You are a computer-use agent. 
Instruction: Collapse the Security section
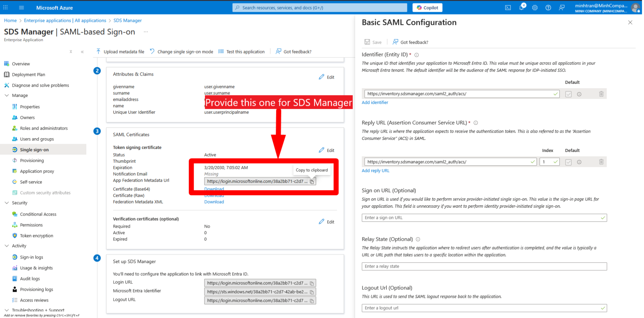tap(7, 203)
